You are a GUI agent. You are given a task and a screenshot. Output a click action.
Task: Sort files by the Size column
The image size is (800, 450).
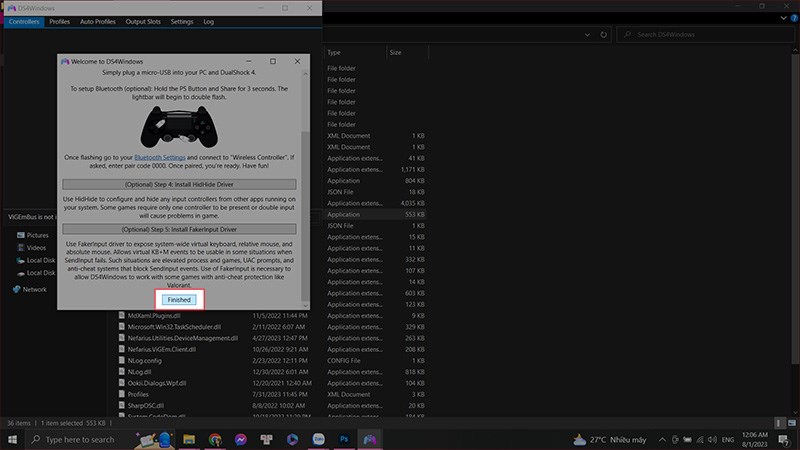click(396, 52)
